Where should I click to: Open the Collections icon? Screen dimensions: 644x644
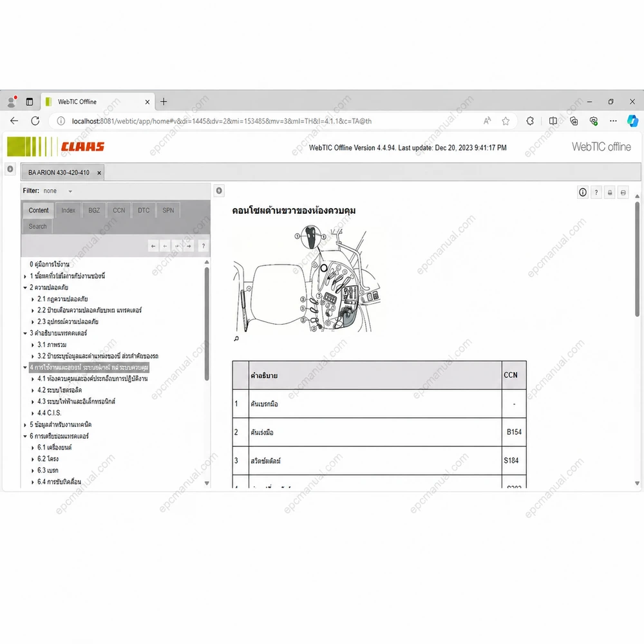tap(574, 121)
